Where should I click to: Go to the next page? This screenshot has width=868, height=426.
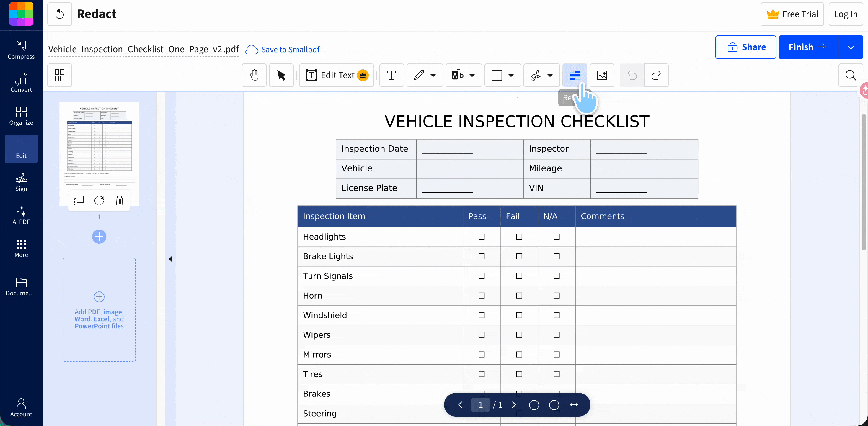pos(514,405)
